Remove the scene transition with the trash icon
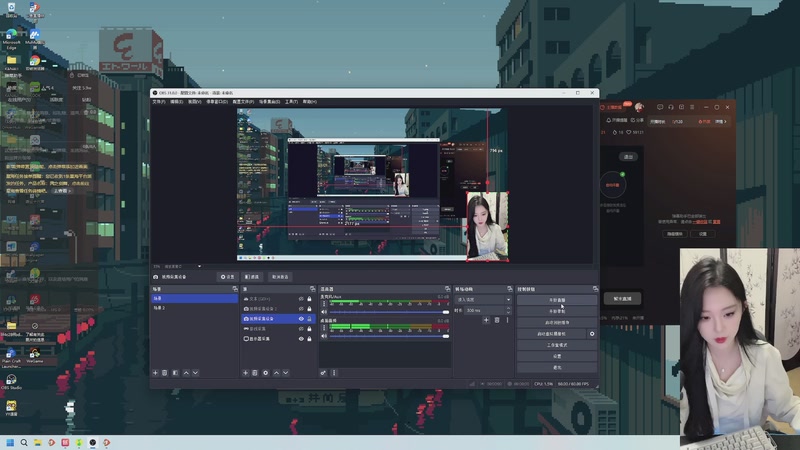800x450 pixels. (x=497, y=320)
